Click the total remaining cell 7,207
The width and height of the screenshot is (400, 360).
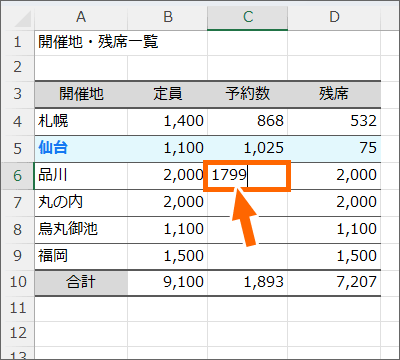coord(334,283)
